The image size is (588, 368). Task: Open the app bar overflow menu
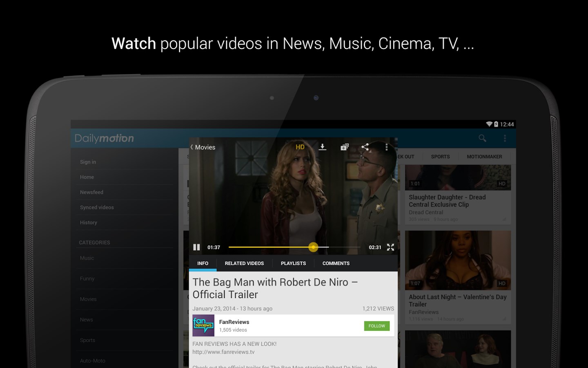coord(505,138)
